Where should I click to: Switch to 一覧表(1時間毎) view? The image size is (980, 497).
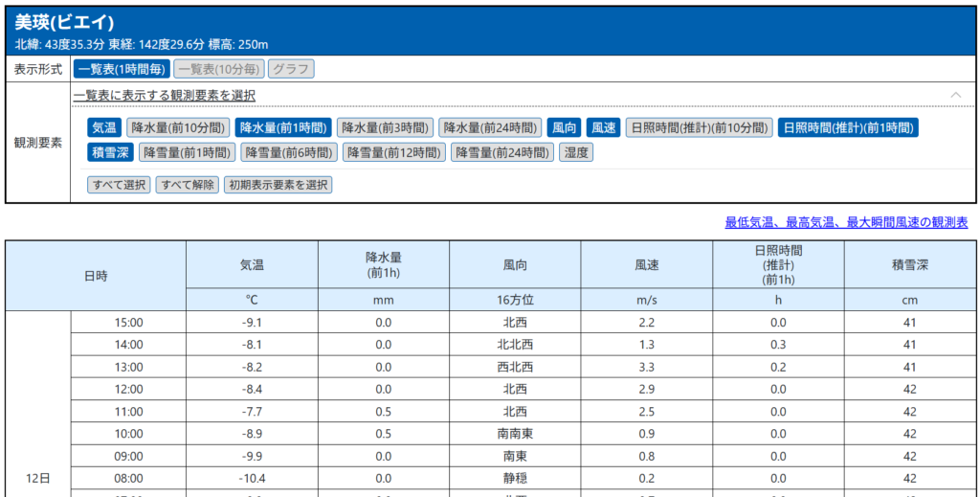[x=122, y=69]
